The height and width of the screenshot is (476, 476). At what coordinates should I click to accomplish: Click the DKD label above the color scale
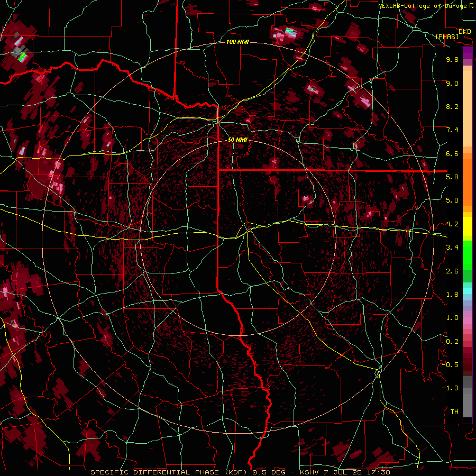(x=465, y=31)
